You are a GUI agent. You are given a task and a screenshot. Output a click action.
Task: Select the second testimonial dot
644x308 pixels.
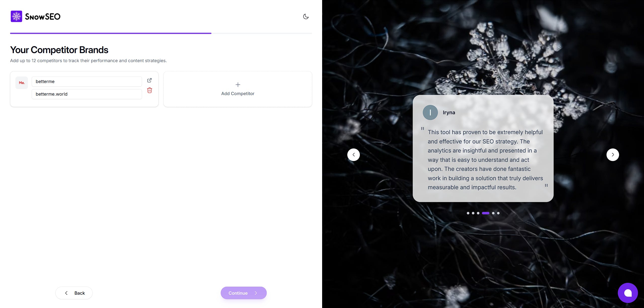[473, 213]
